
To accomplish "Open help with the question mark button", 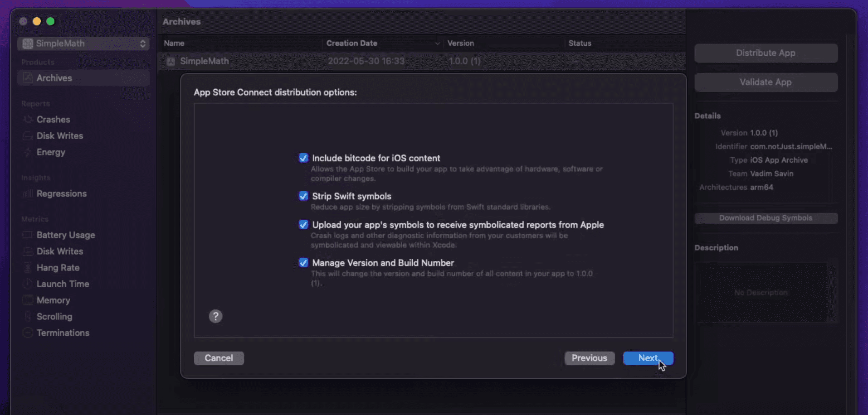I will pos(215,316).
